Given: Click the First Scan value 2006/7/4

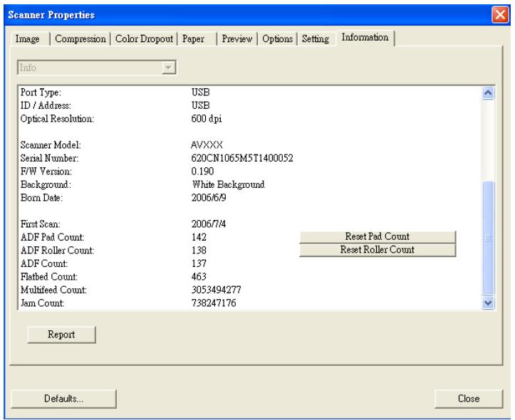Looking at the screenshot, I should (x=209, y=224).
